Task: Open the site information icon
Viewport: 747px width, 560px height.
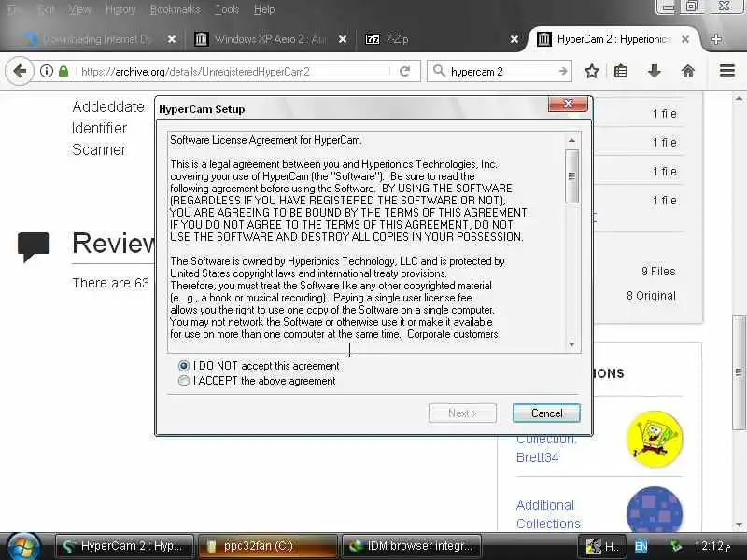Action: pyautogui.click(x=46, y=72)
